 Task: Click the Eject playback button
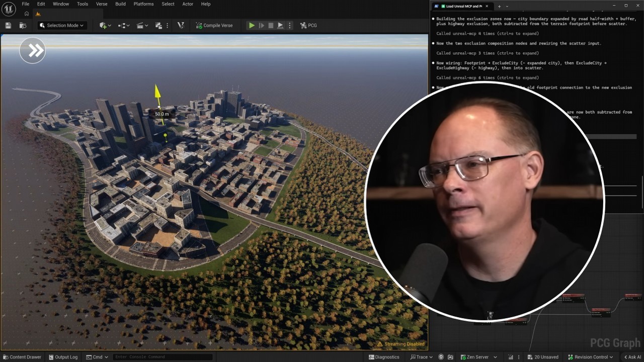[x=280, y=25]
